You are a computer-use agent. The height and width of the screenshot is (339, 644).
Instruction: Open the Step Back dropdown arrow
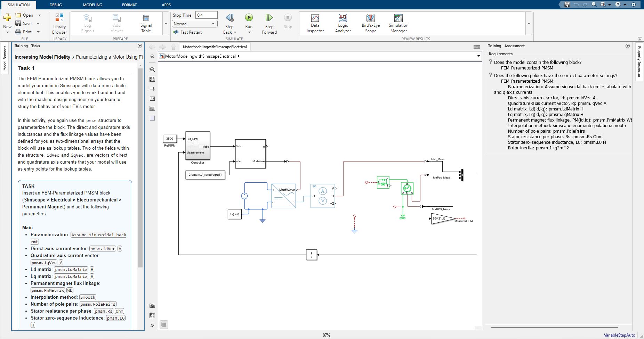coord(234,32)
